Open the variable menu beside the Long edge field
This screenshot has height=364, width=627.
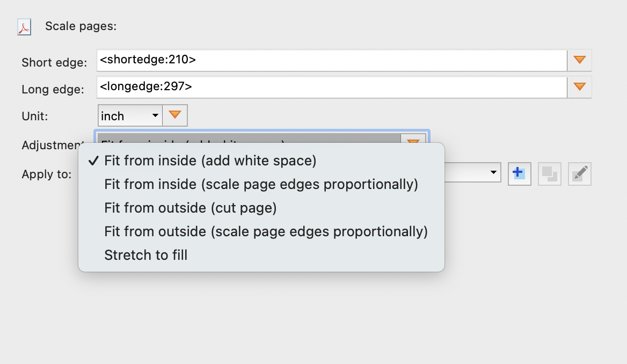point(579,86)
